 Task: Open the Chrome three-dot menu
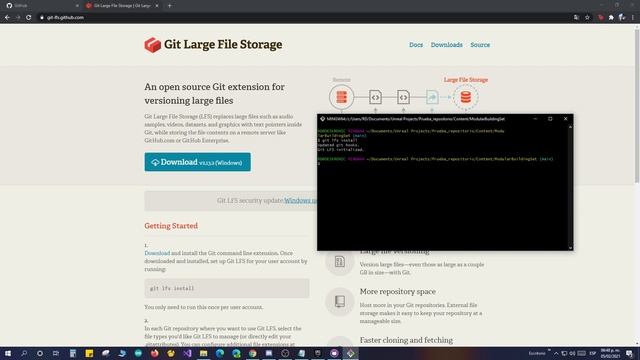click(633, 18)
